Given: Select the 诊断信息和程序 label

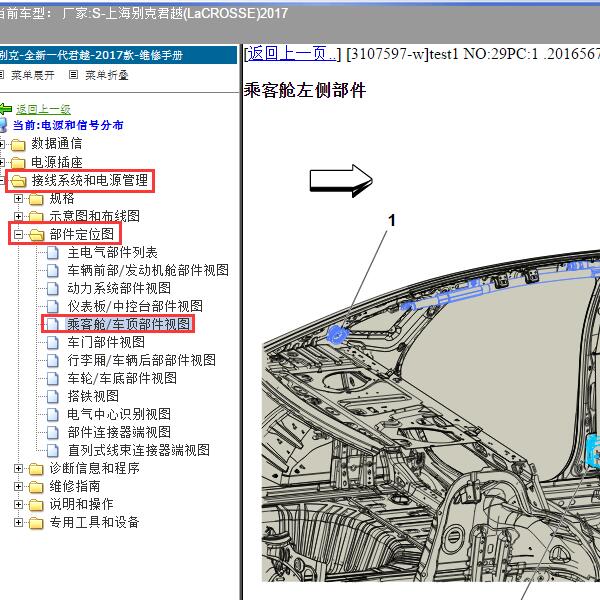Looking at the screenshot, I should (95, 468).
